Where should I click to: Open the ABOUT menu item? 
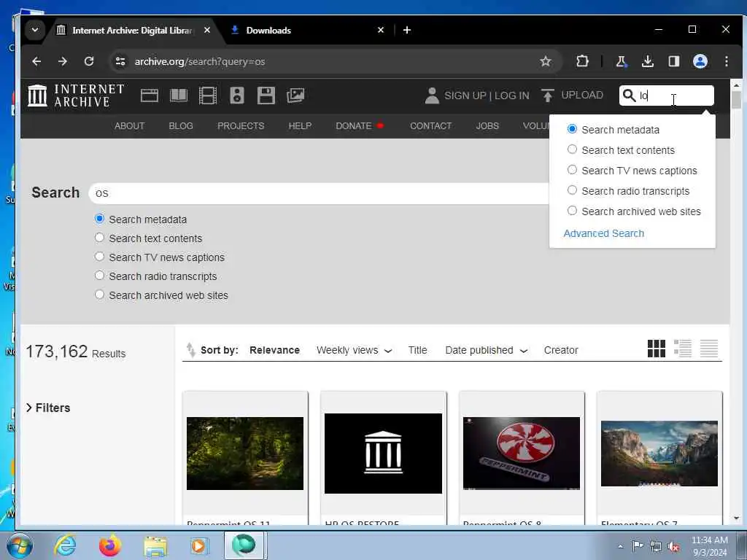pyautogui.click(x=129, y=125)
